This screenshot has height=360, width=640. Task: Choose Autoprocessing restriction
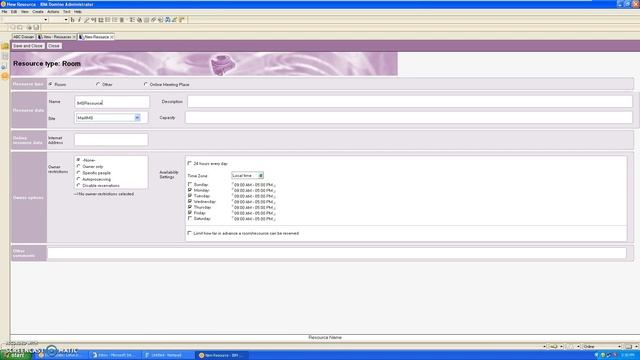pyautogui.click(x=78, y=179)
